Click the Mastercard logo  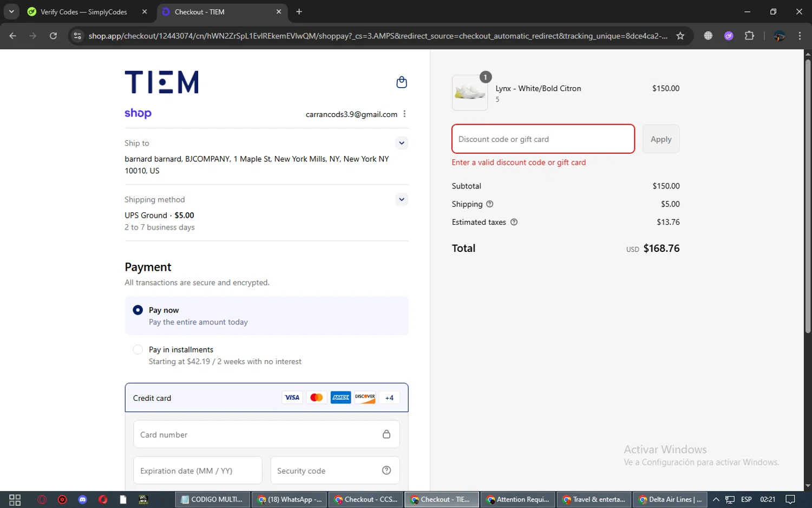pos(317,398)
